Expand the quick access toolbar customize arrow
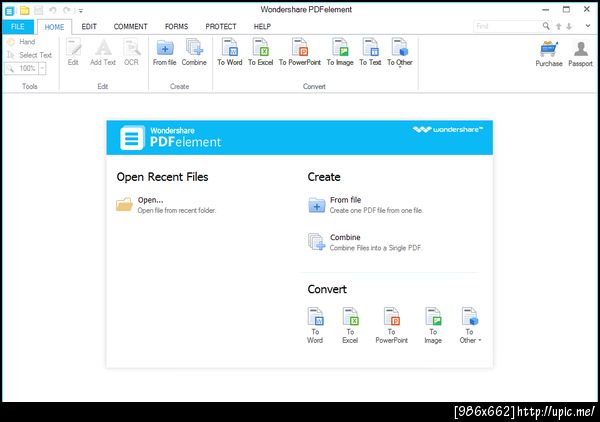 click(81, 11)
